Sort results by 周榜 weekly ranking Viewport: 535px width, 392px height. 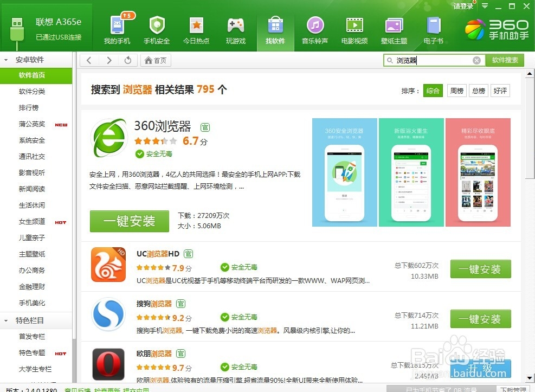pyautogui.click(x=456, y=91)
